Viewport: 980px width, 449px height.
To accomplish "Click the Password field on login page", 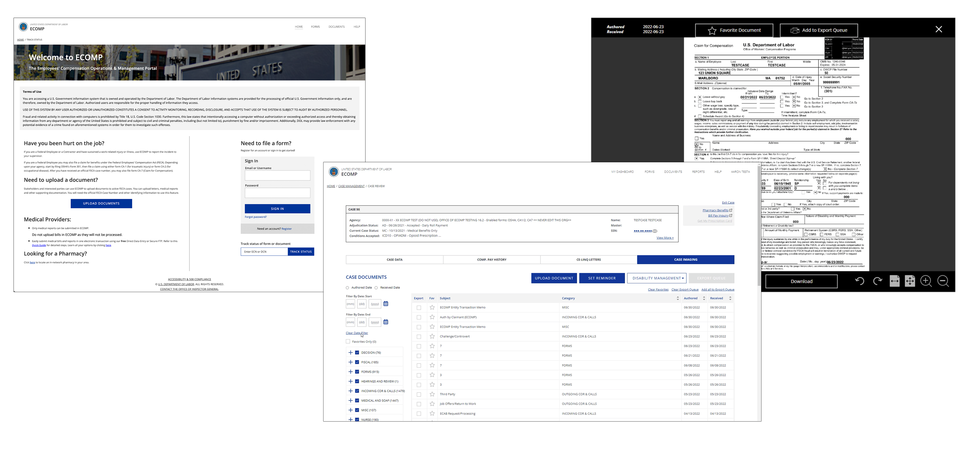I will tap(277, 193).
